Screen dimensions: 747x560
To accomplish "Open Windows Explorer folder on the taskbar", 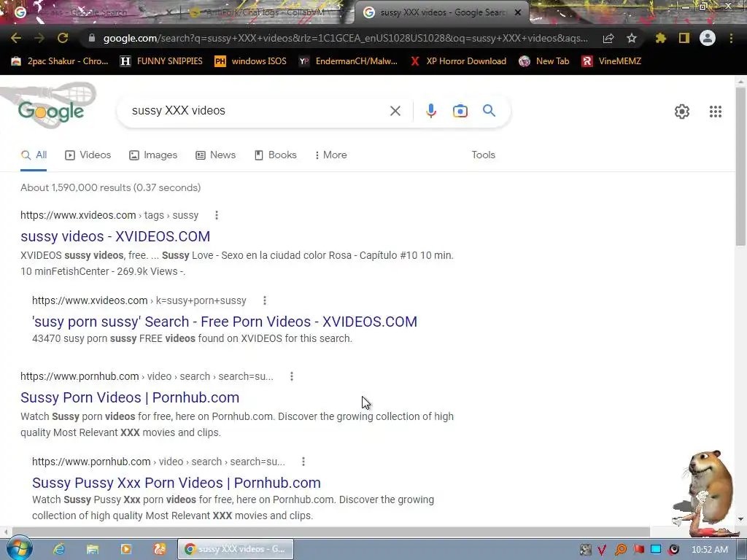I will coord(93,549).
